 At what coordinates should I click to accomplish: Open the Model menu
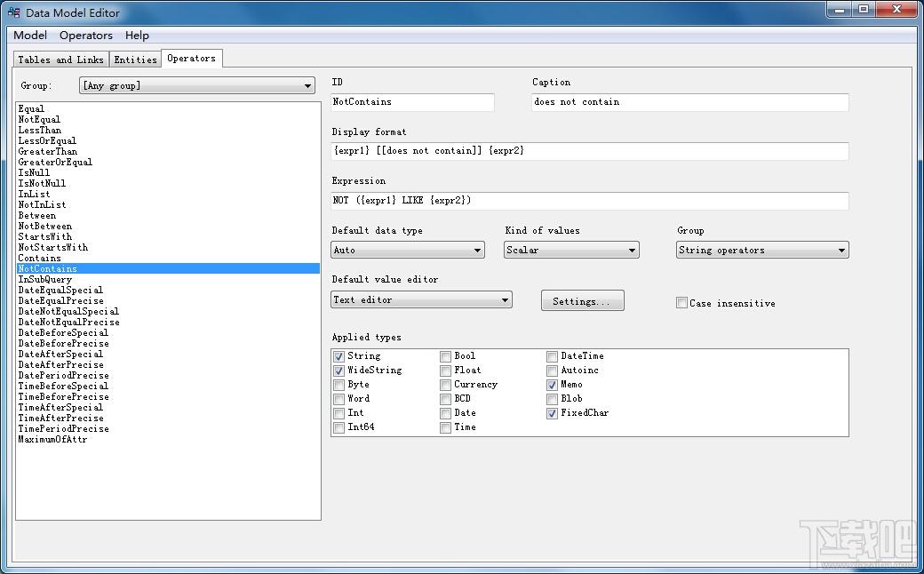point(30,36)
